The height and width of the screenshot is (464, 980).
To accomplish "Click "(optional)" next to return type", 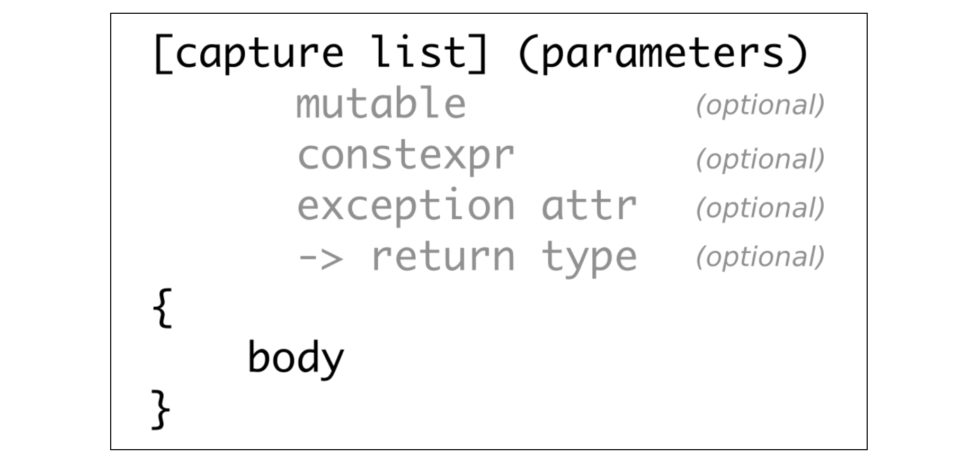I will (760, 257).
